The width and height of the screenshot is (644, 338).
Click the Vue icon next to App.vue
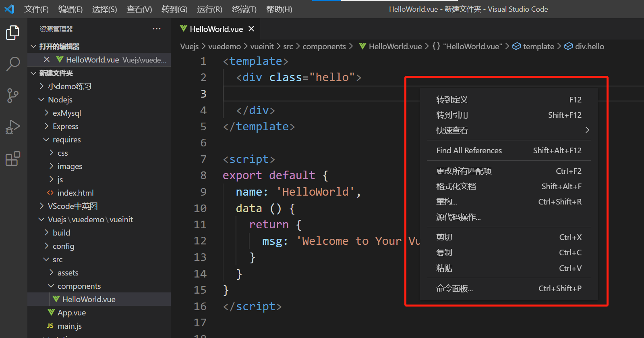pyautogui.click(x=51, y=313)
